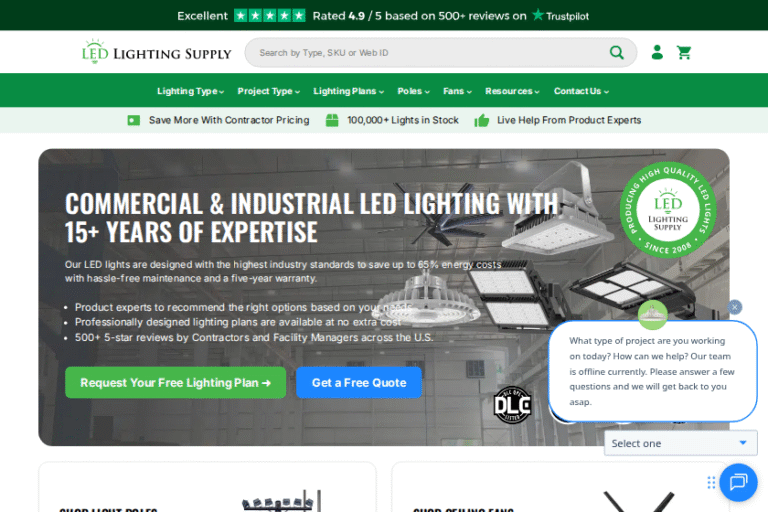Click the DLC certification badge
768x512 pixels.
click(512, 405)
